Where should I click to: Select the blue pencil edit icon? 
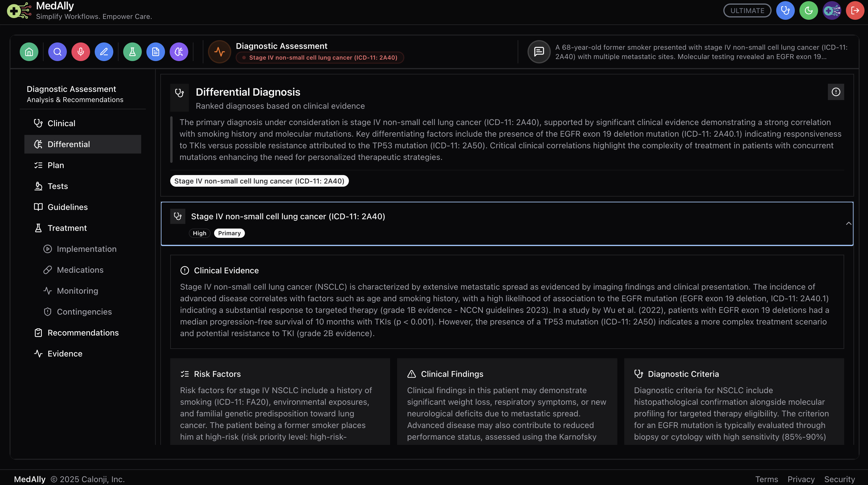click(104, 51)
